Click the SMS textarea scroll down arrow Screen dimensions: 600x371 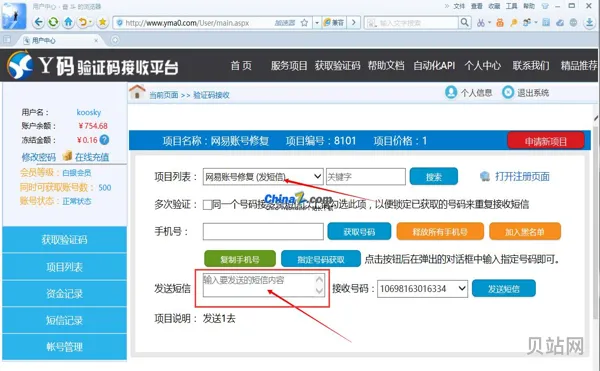pos(319,291)
